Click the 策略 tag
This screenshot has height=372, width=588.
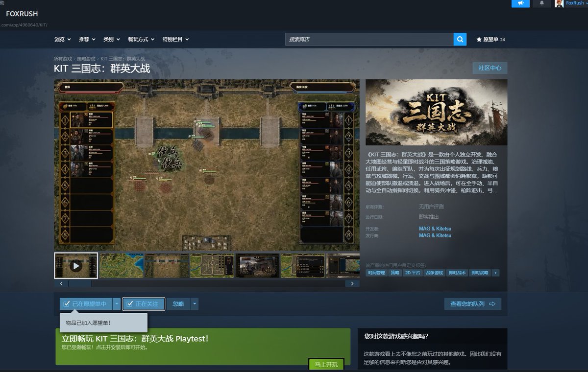point(395,273)
